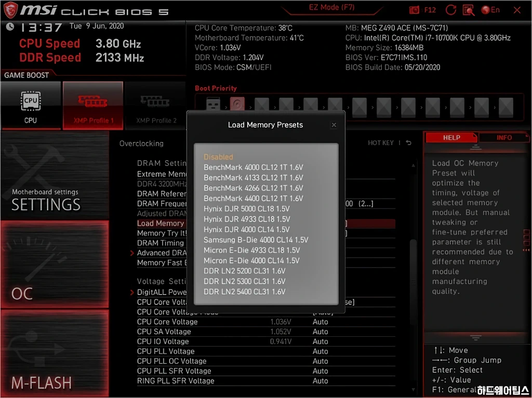The image size is (532, 398).
Task: Open the M-FLASH section
Action: [55, 353]
